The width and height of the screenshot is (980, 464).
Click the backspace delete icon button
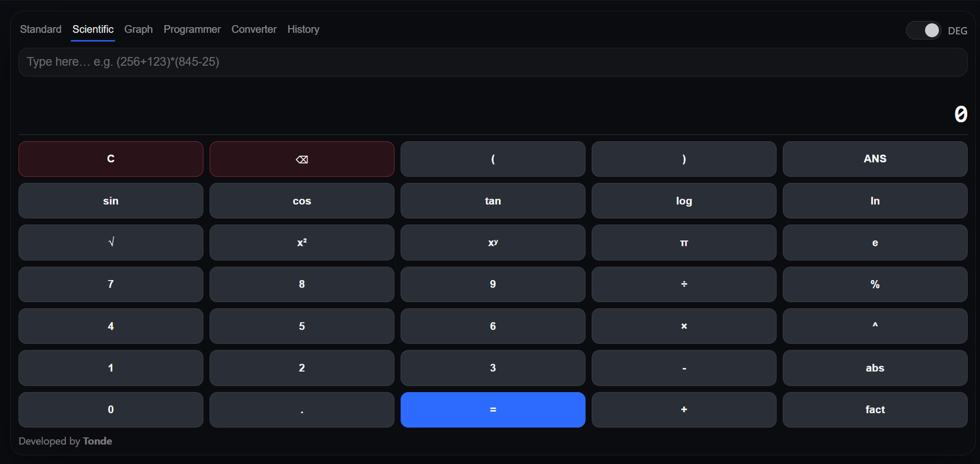302,159
